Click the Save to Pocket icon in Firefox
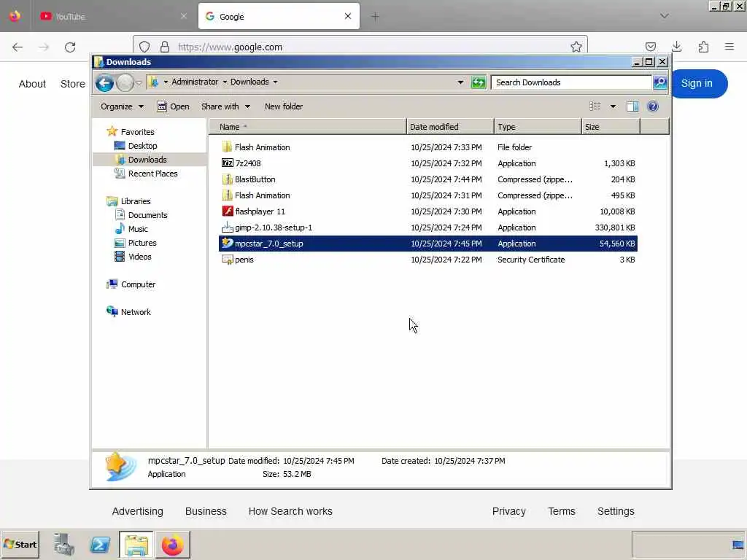The image size is (747, 560). click(x=650, y=47)
